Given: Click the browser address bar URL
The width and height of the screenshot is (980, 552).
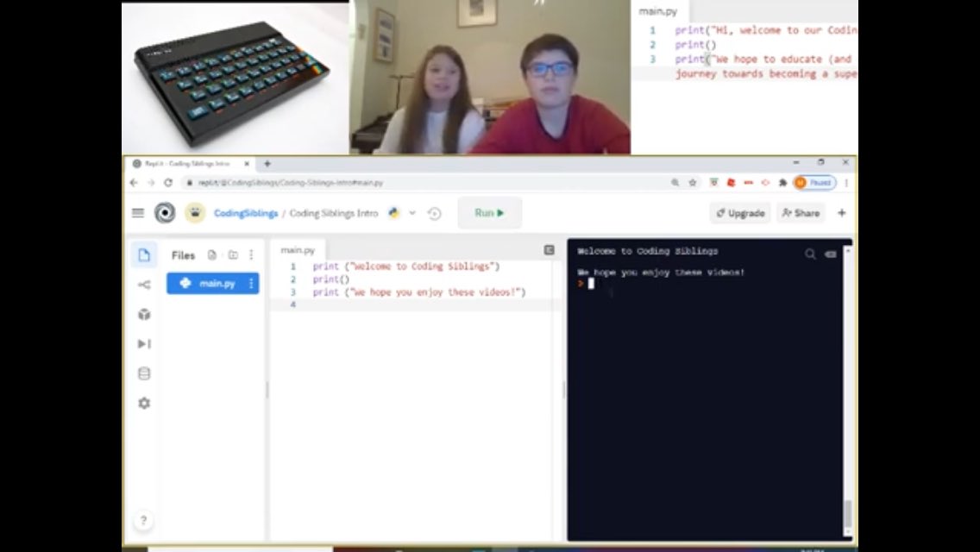Looking at the screenshot, I should (291, 183).
